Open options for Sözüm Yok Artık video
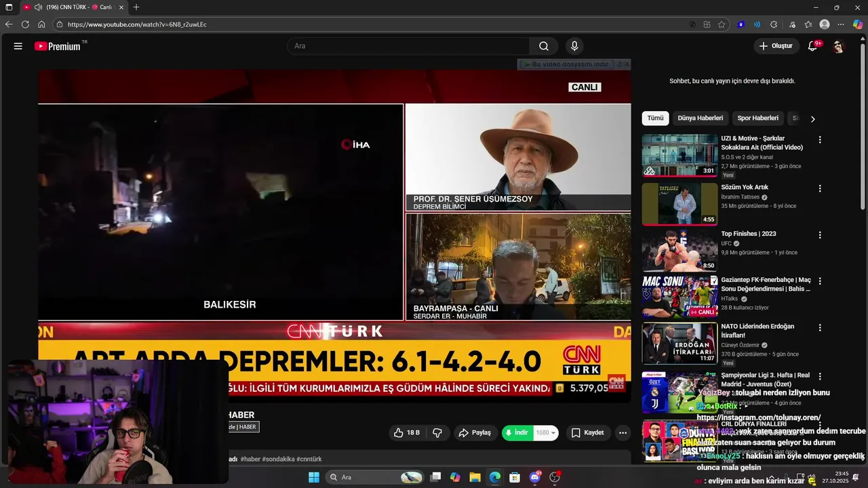The height and width of the screenshot is (488, 868). [820, 188]
